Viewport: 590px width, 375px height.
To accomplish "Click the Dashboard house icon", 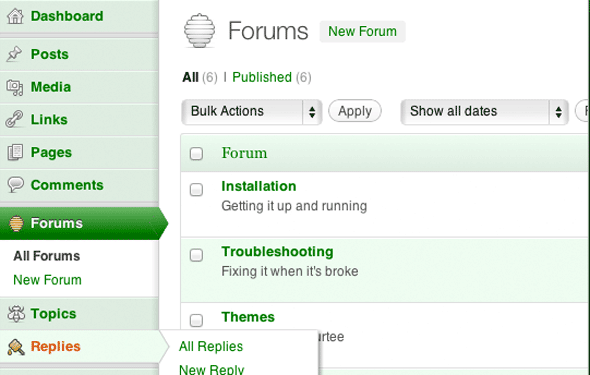I will pos(15,16).
